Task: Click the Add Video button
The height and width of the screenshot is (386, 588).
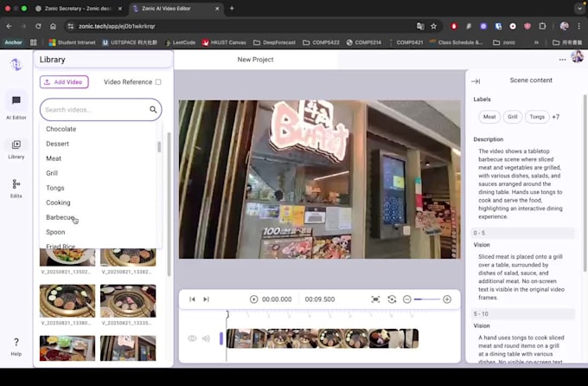Action: point(64,82)
